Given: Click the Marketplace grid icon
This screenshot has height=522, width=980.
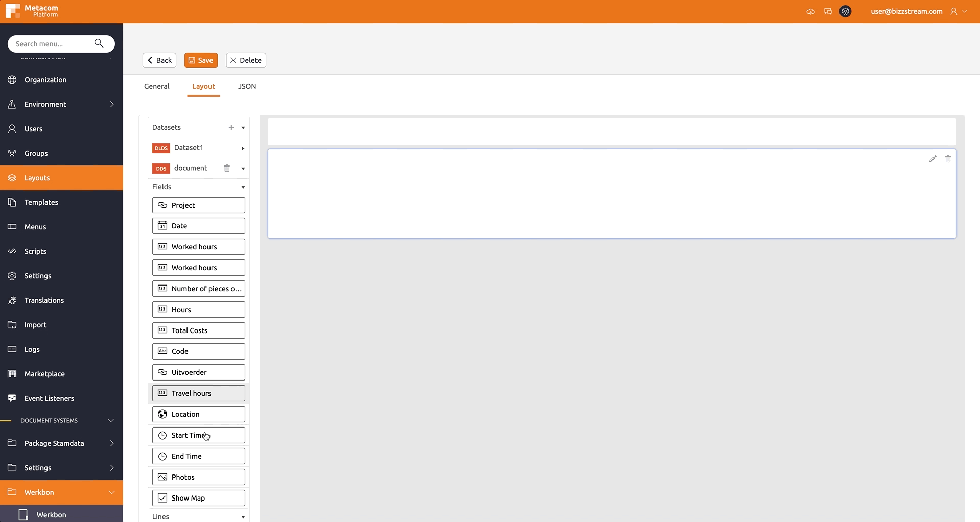Looking at the screenshot, I should (12, 374).
